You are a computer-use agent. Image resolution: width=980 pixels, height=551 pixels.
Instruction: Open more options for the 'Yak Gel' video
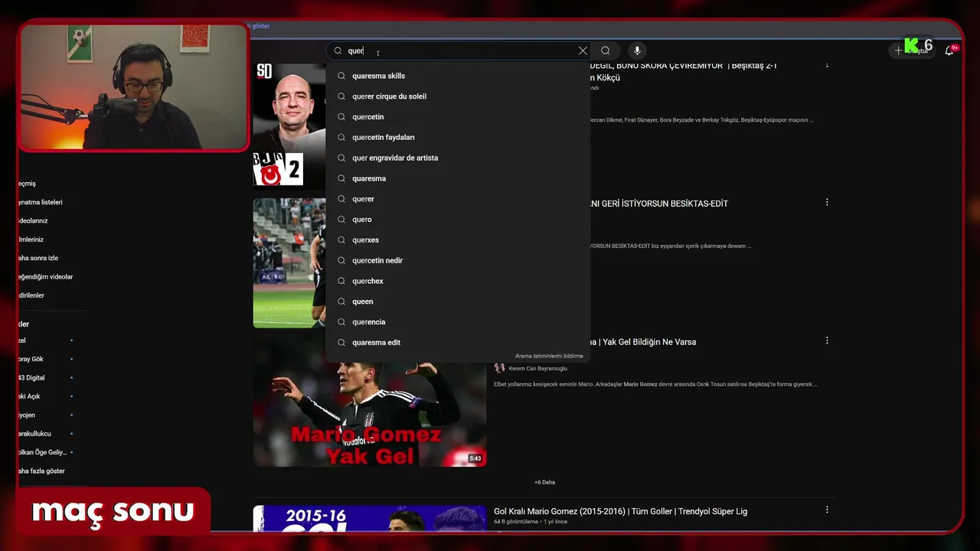(827, 341)
